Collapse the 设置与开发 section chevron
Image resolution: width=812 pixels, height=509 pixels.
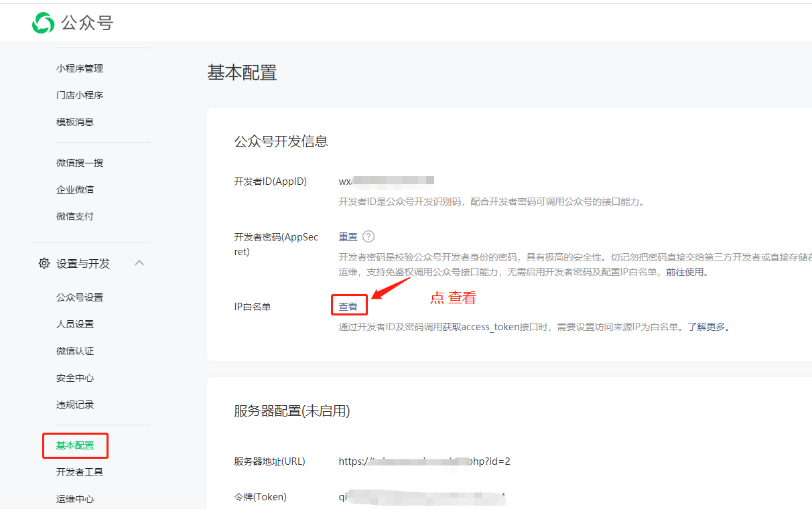(139, 263)
